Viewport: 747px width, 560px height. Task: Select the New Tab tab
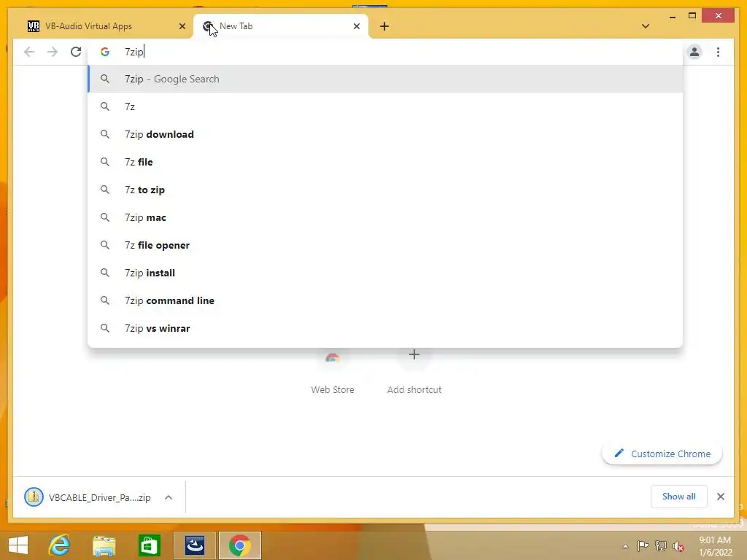[x=281, y=26]
